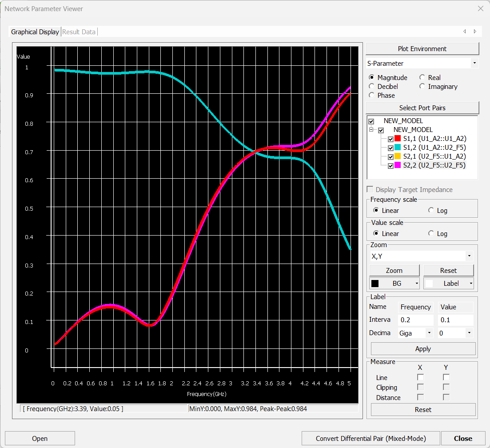Select the Phase radio button
This screenshot has width=490, height=448.
371,95
